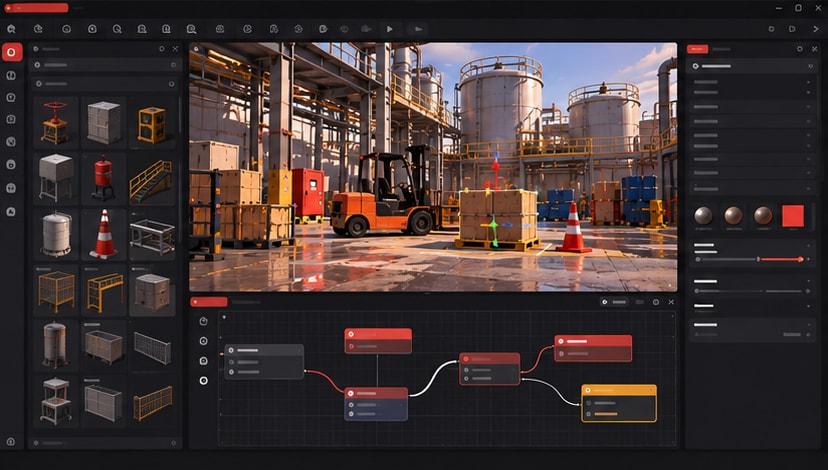Click the viewport's top-left corner icon

(196, 49)
